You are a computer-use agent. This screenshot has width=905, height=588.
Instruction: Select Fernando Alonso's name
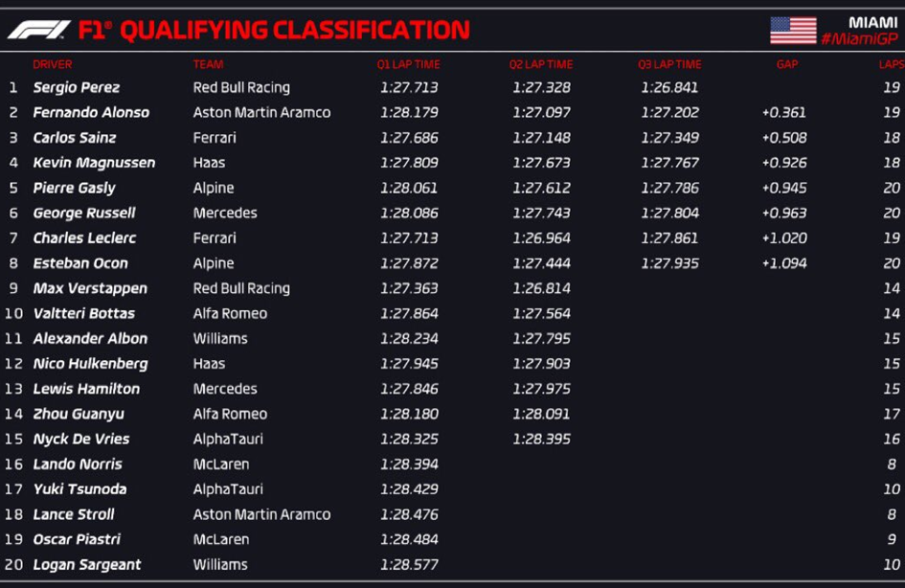[x=91, y=112]
